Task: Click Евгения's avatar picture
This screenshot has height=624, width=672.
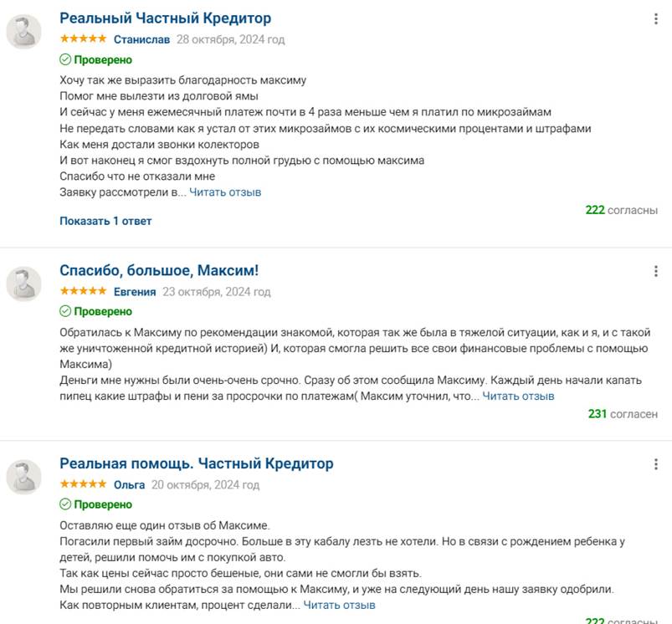Action: coord(23,284)
